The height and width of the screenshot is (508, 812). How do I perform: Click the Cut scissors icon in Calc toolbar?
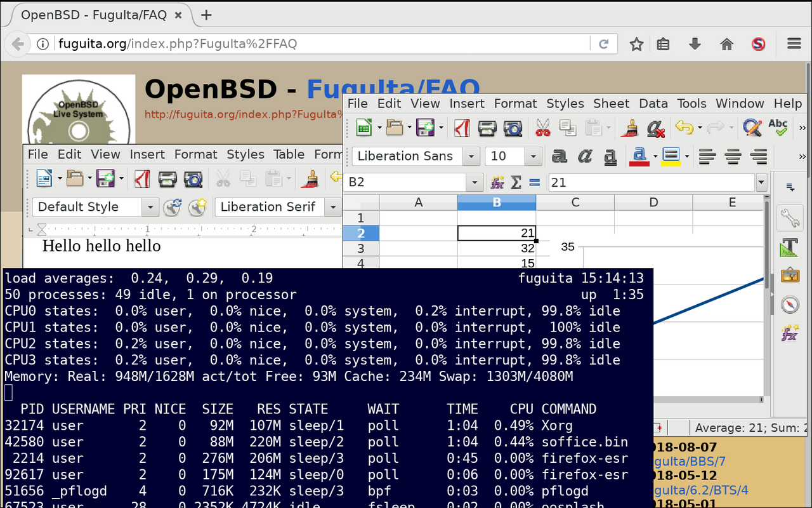(542, 128)
